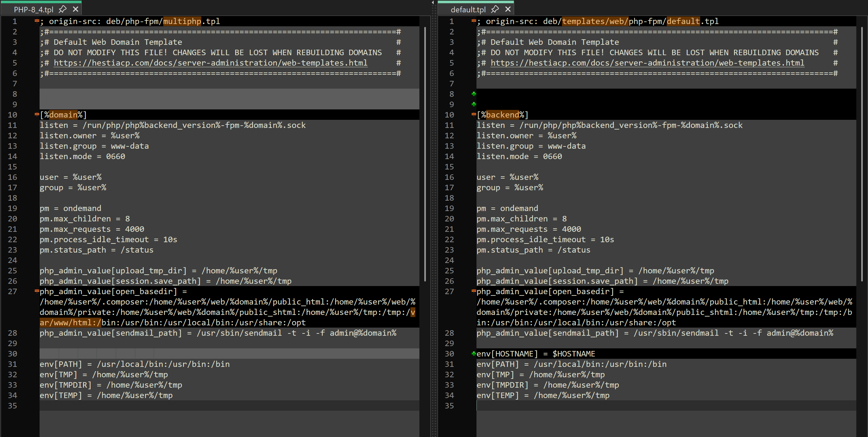Click the changed-line marker beside [%backend%]
Image resolution: width=868 pixels, height=437 pixels.
point(474,115)
